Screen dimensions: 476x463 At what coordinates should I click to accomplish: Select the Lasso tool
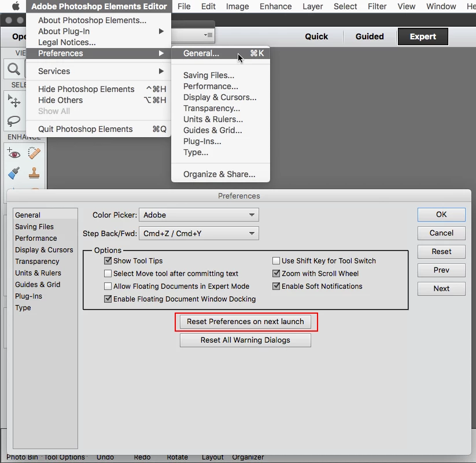point(14,121)
